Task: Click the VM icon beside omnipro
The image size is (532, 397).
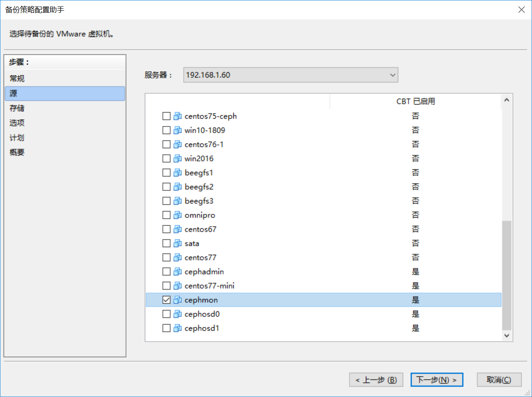Action: tap(177, 215)
